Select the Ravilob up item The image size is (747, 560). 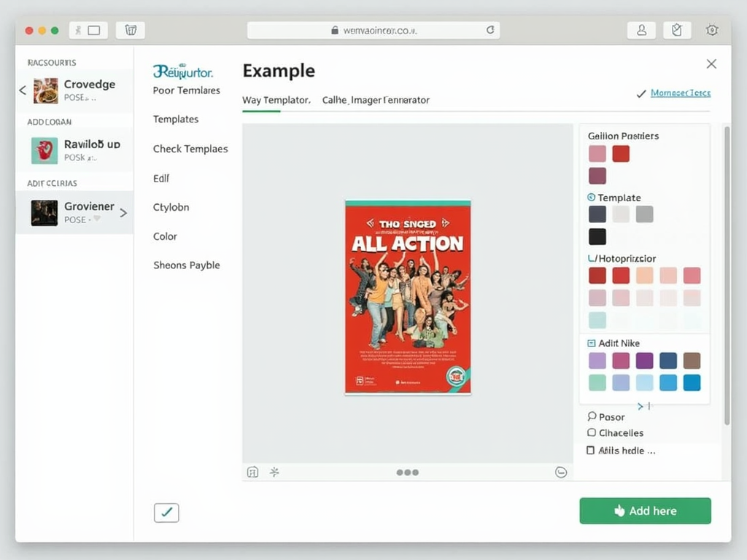[x=74, y=150]
